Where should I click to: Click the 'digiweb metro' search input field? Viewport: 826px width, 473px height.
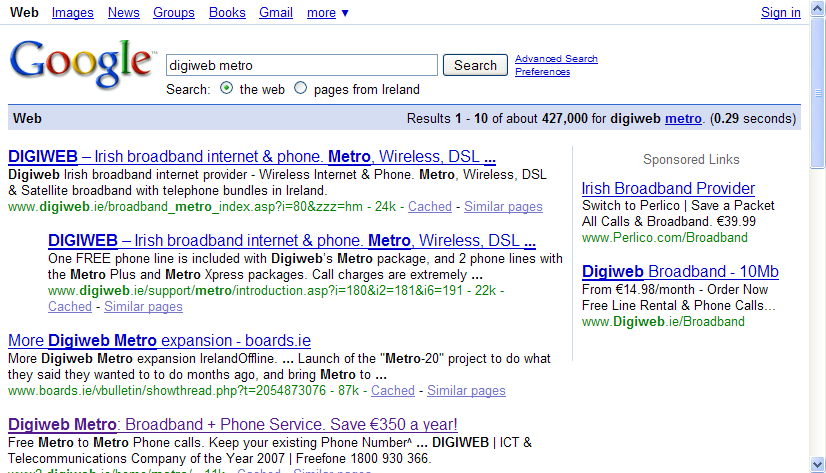(302, 65)
